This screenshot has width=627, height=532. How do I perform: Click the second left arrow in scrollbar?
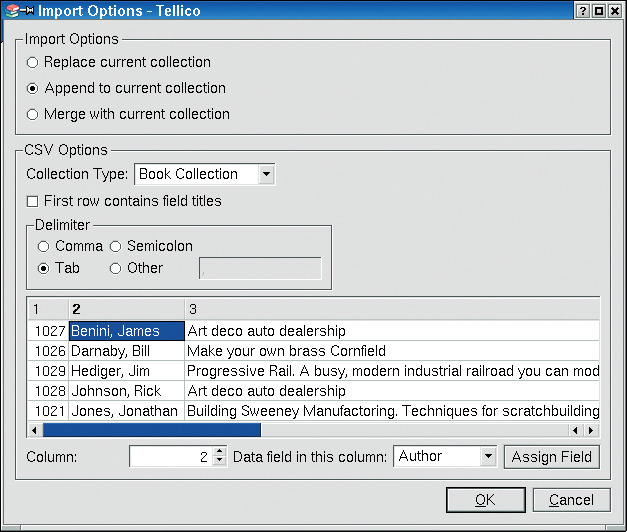pyautogui.click(x=576, y=430)
